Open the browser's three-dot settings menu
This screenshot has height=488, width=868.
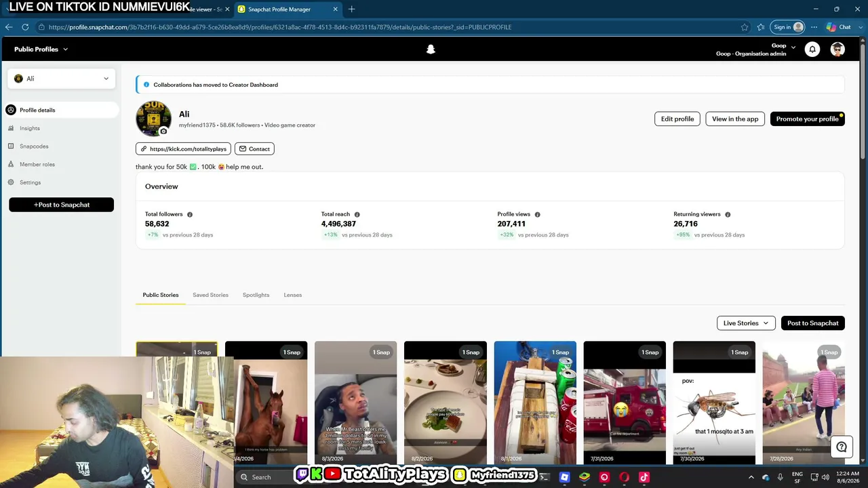[x=814, y=27]
